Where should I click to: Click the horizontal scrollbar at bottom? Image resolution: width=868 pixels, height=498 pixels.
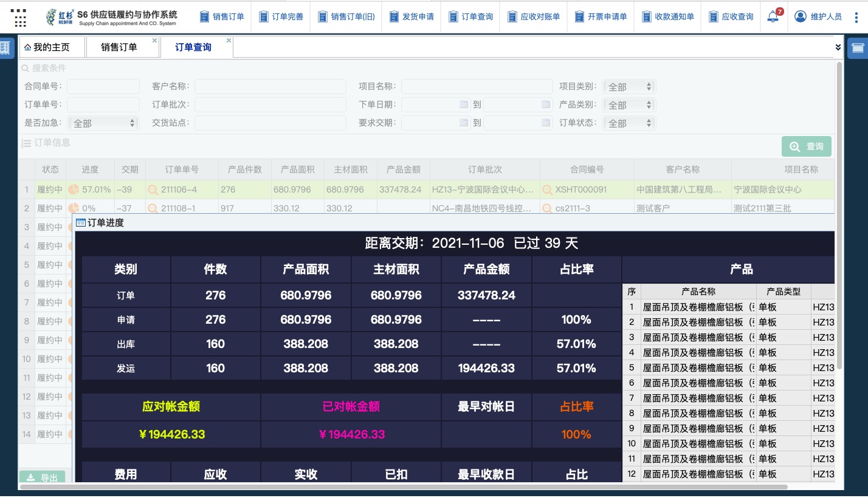pos(401,486)
